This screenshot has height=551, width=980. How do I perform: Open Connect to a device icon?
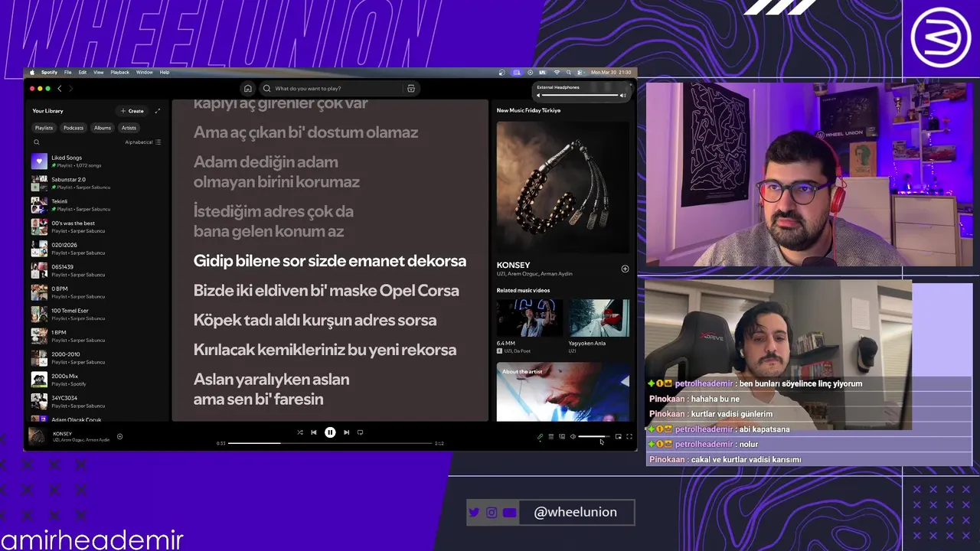point(562,437)
